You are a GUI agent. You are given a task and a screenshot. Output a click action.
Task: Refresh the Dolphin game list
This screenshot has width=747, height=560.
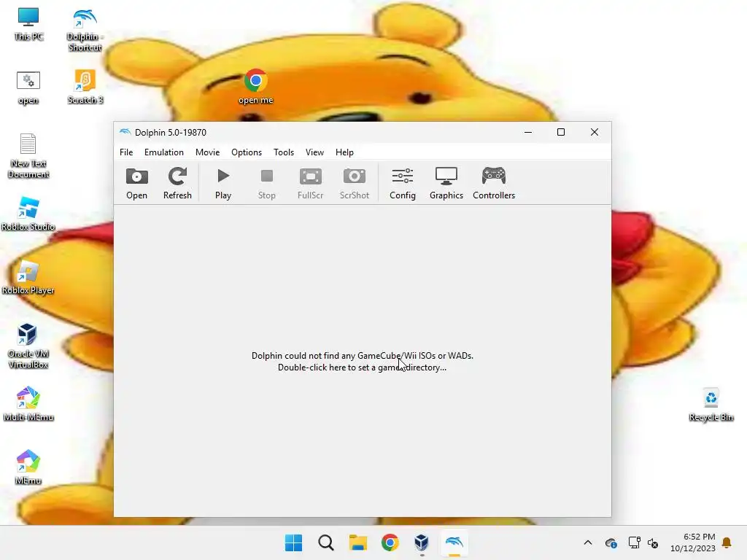coord(177,183)
